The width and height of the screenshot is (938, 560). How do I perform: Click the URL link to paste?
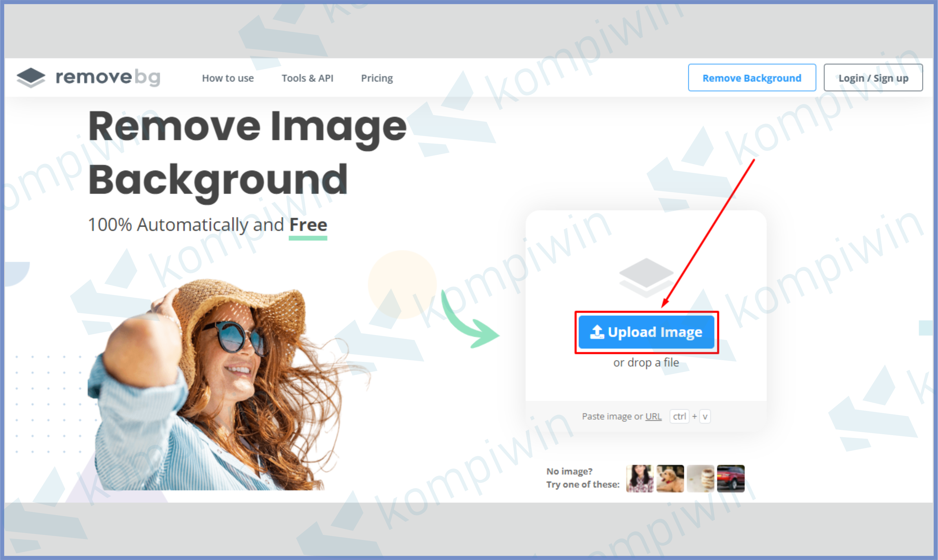pos(653,416)
